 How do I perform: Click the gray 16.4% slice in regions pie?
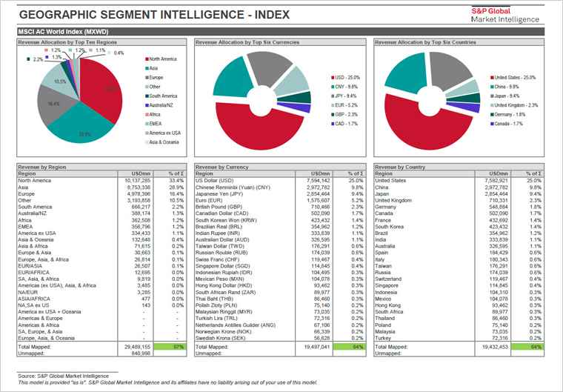(x=54, y=104)
